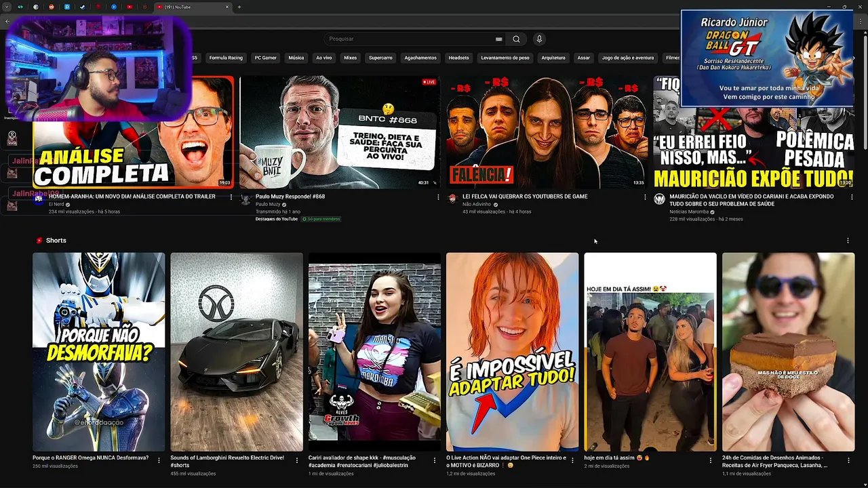Open a new browser tab with plus

239,7
